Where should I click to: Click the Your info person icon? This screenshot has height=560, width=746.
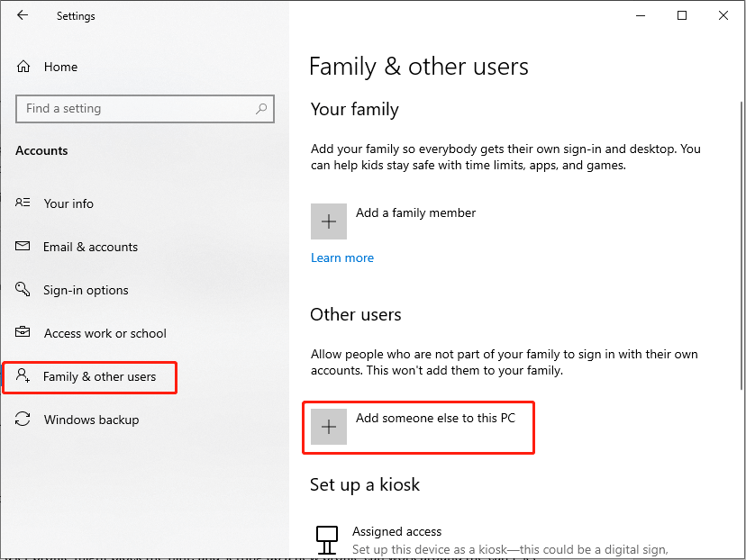click(x=23, y=203)
